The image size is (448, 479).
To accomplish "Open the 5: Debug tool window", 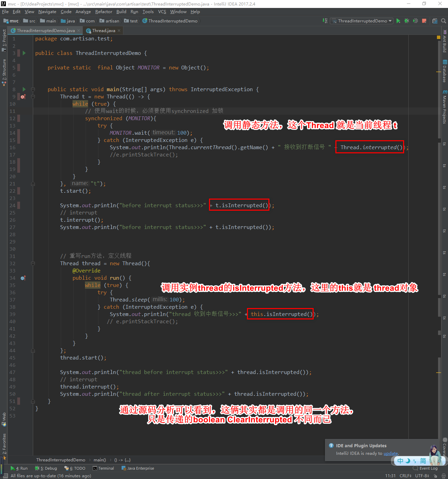I will coord(46,468).
